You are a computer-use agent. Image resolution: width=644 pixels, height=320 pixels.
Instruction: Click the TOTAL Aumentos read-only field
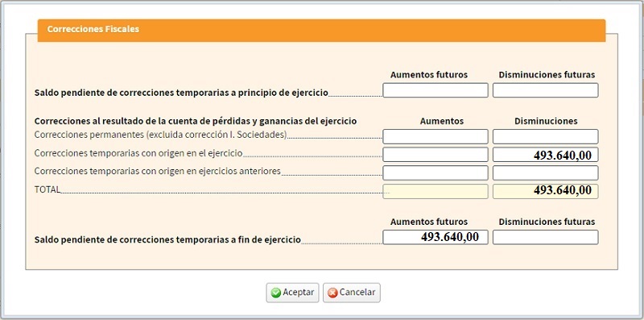[x=436, y=191]
